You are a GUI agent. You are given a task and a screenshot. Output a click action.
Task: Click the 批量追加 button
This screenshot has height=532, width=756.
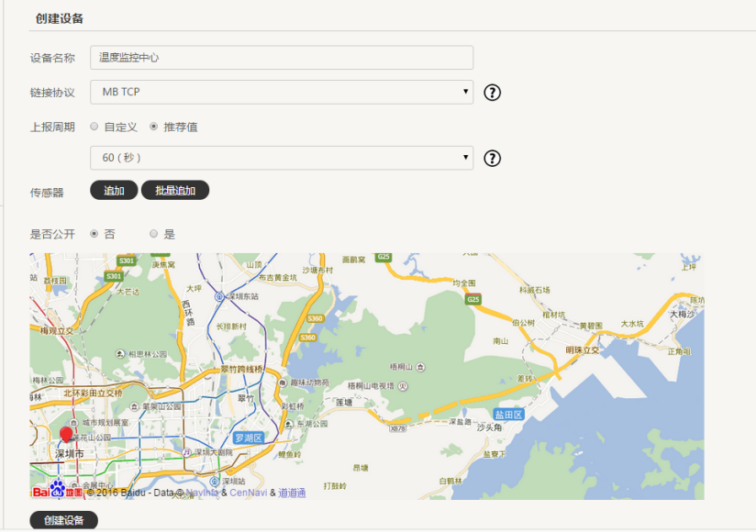click(x=175, y=190)
